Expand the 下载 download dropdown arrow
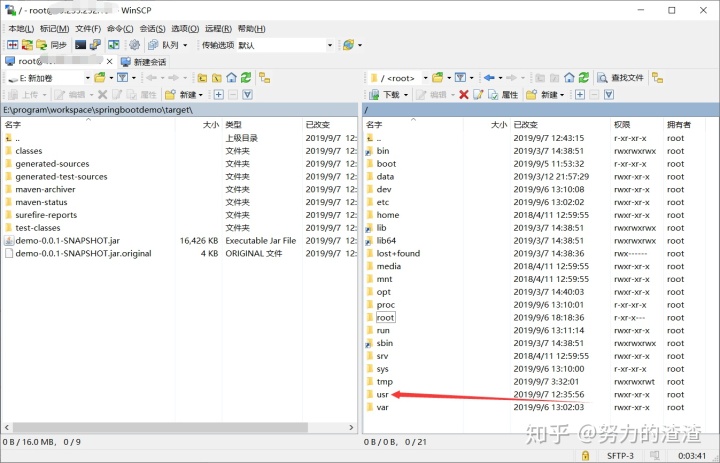720x463 pixels. coord(406,95)
